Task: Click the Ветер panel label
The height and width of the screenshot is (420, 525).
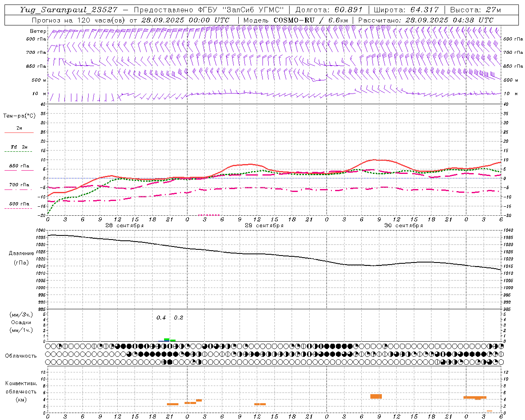Action: pos(38,31)
